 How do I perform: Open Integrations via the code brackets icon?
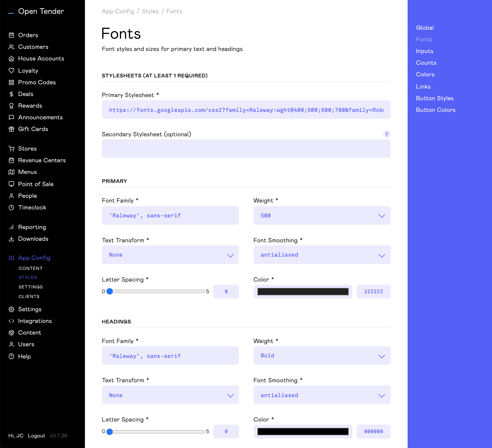coord(11,321)
